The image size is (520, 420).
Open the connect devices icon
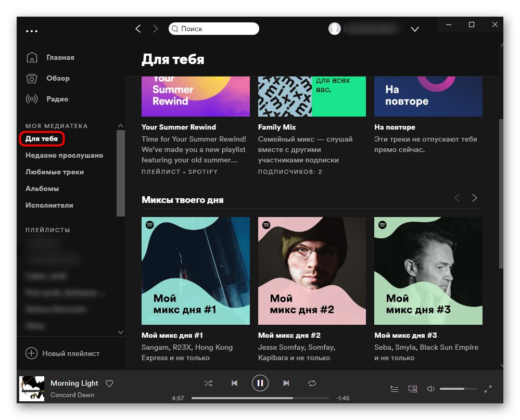tap(413, 389)
